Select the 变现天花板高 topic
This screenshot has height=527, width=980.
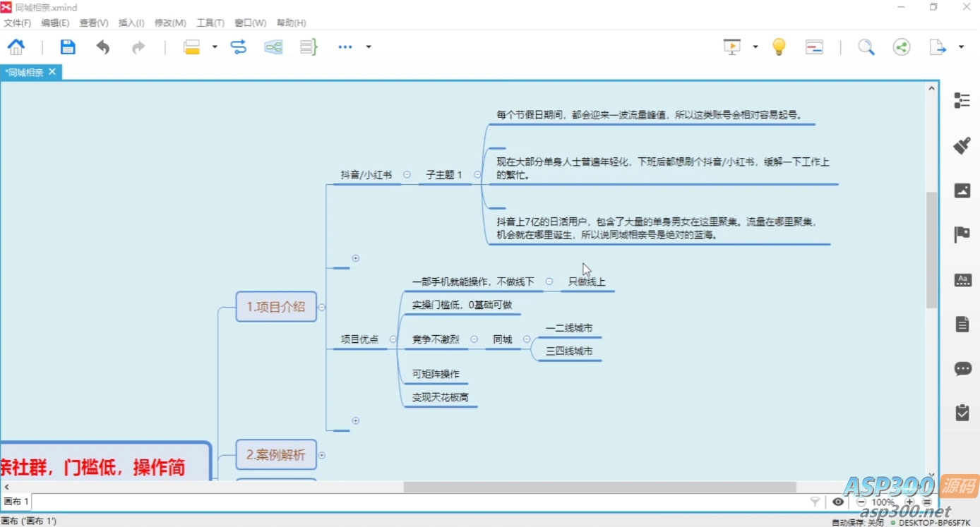click(x=440, y=397)
